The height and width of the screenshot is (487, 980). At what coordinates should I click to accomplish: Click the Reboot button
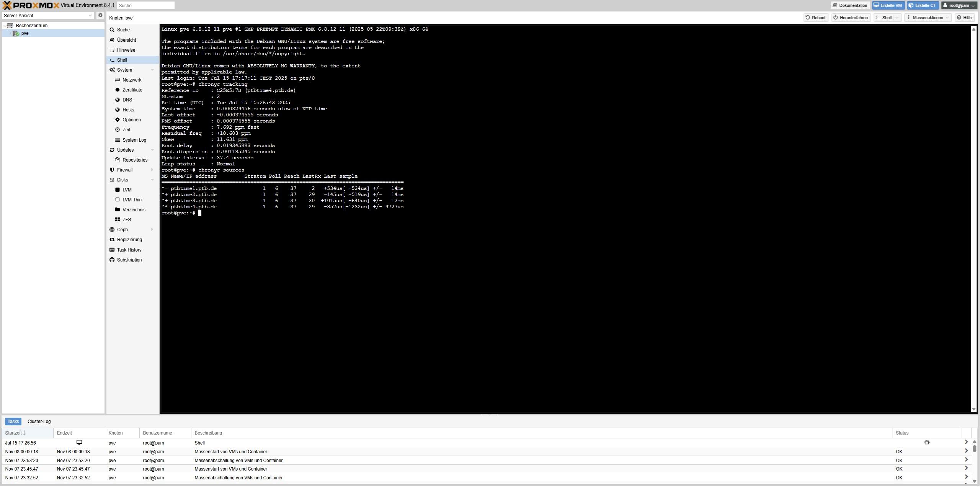click(815, 18)
